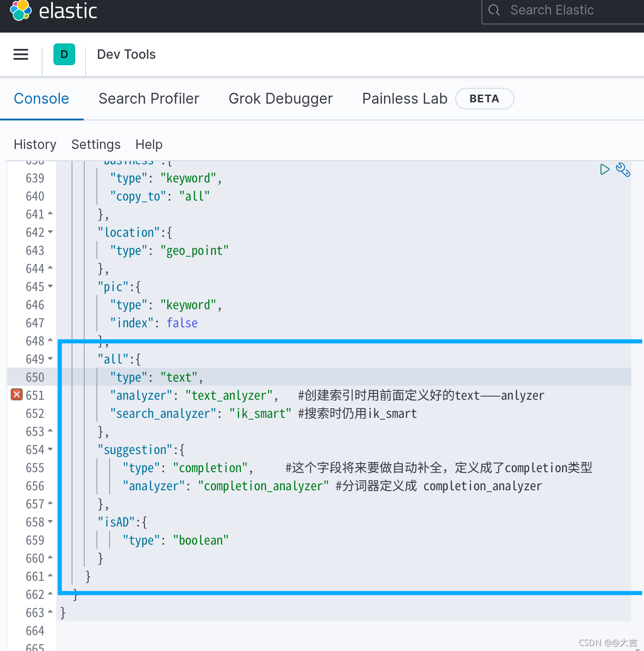The image size is (644, 651).
Task: Click the search magnifier icon
Action: 494,10
